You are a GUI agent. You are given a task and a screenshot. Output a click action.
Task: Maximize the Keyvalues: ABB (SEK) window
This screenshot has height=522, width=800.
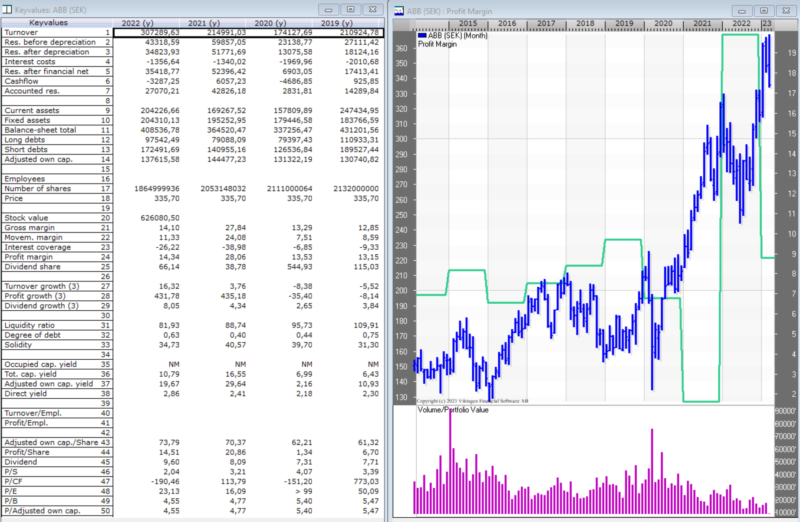click(350, 8)
